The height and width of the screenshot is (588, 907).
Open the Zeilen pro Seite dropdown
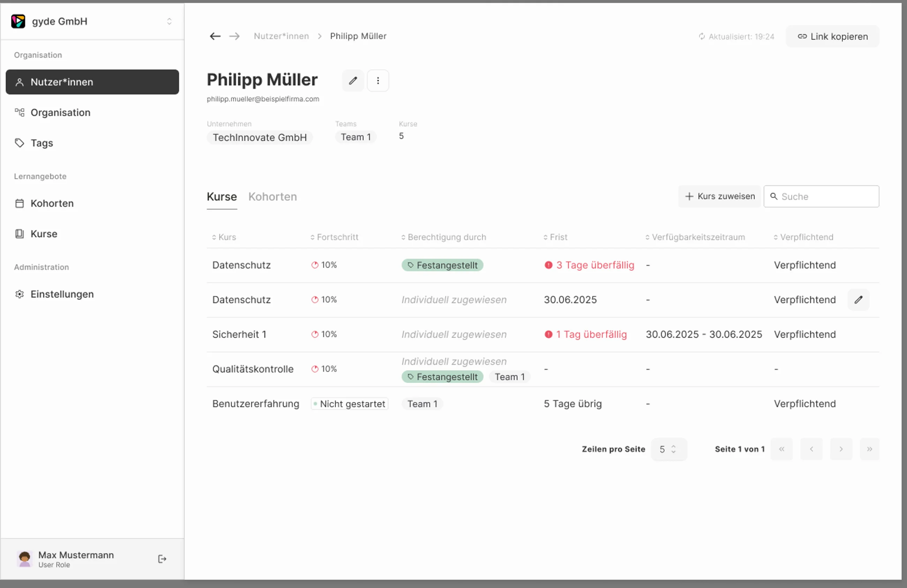pos(669,449)
